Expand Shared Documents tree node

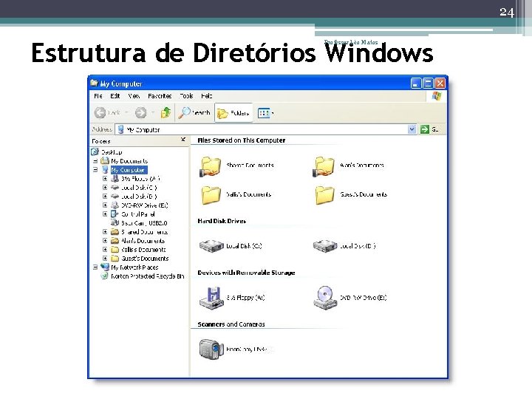(x=105, y=232)
